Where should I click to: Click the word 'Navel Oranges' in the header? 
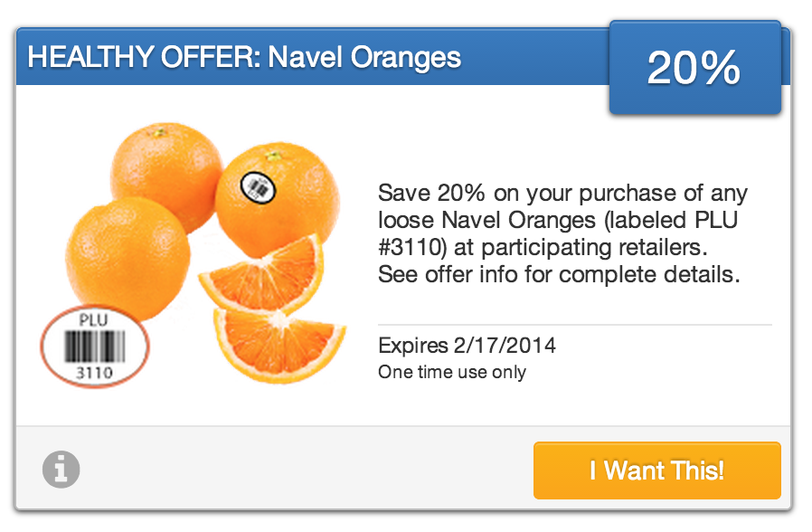(364, 57)
